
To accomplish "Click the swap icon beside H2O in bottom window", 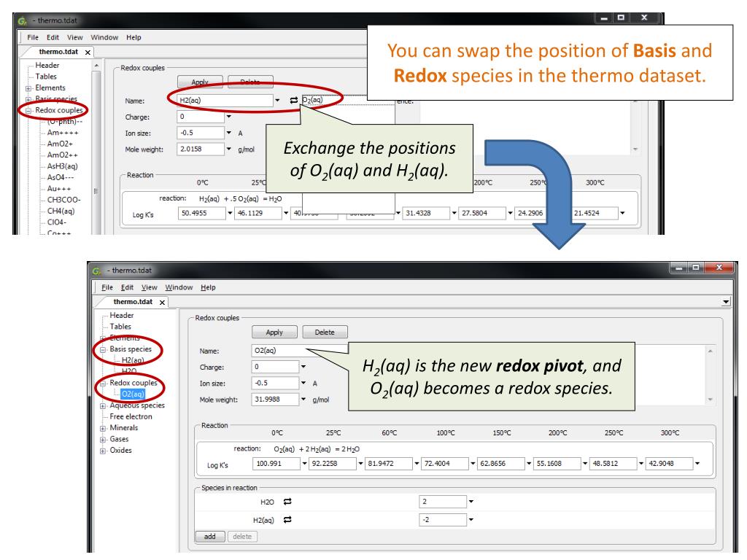I will pyautogui.click(x=287, y=502).
